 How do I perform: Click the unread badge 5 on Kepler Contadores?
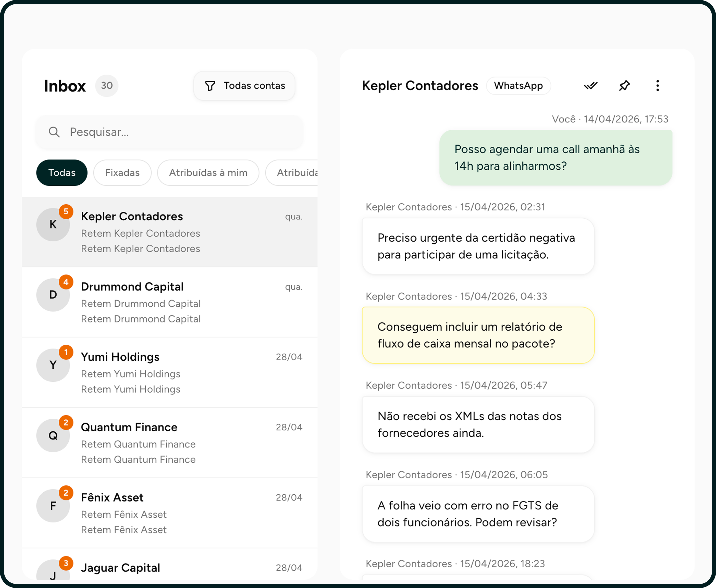(66, 212)
